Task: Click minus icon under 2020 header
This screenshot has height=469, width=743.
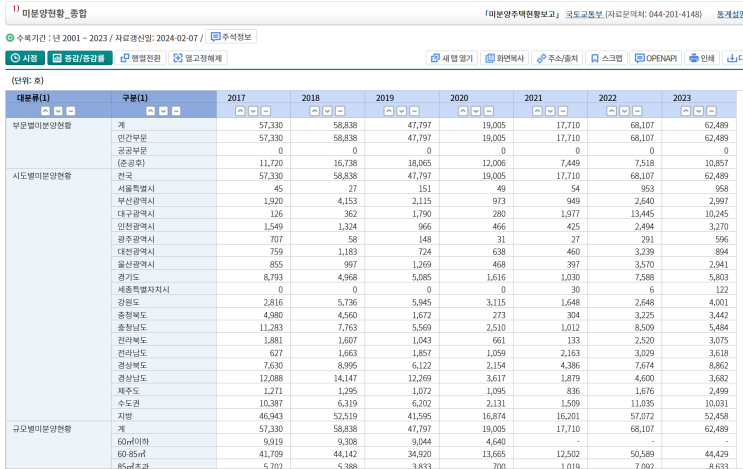Action: pyautogui.click(x=489, y=110)
